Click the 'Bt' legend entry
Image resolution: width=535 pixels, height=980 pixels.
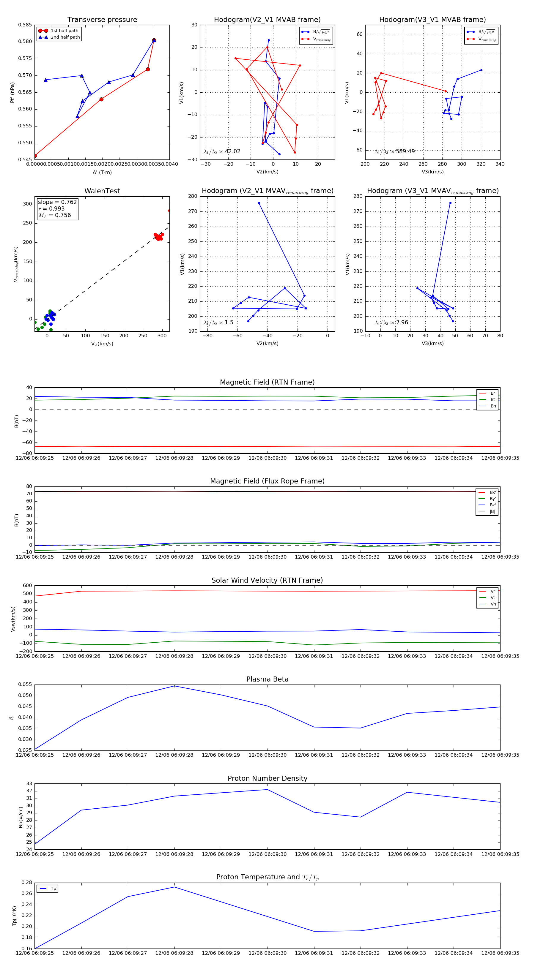[487, 400]
